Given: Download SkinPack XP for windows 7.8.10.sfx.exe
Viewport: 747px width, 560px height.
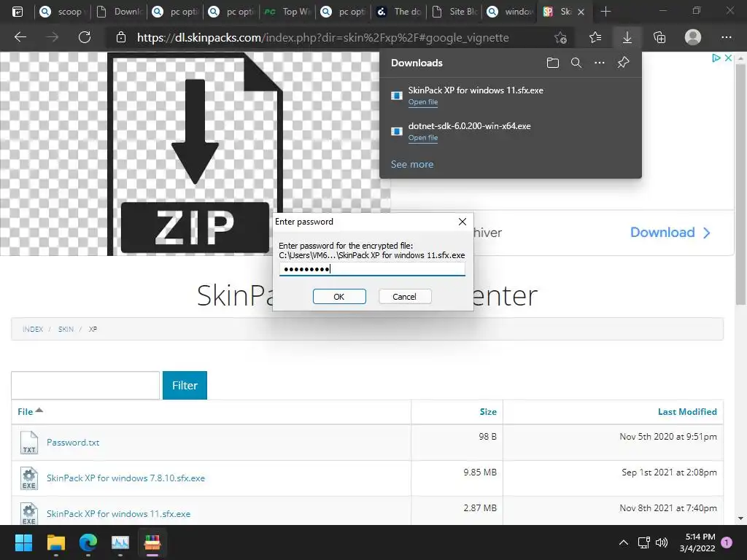Looking at the screenshot, I should pos(125,478).
